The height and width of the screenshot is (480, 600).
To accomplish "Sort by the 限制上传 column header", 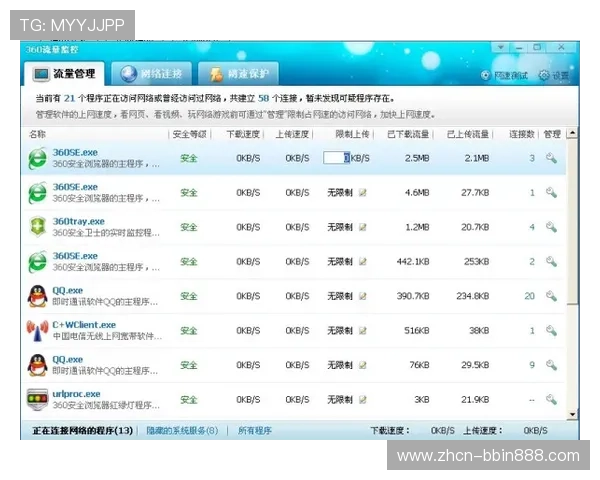I will coord(352,134).
